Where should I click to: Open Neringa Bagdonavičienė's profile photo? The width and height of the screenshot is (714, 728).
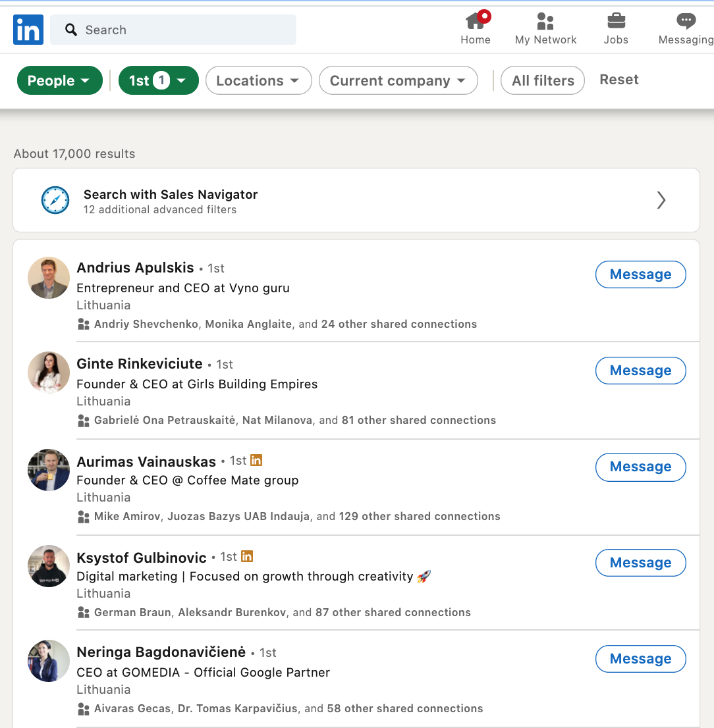49,661
